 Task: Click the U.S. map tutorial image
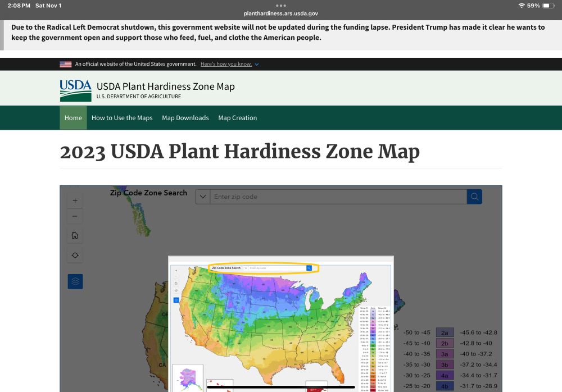point(281,324)
